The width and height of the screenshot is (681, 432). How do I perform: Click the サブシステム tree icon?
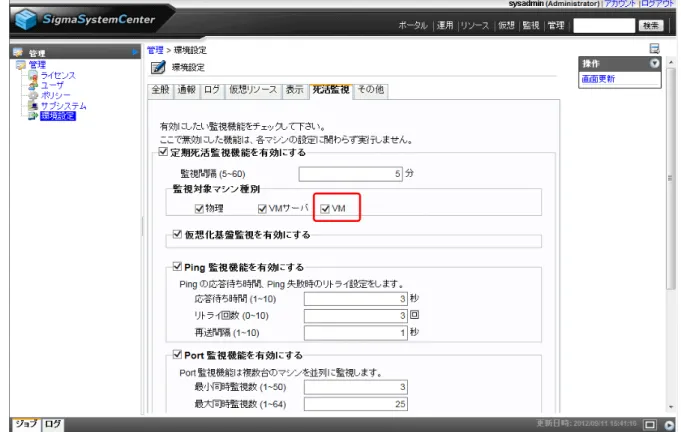pos(33,106)
